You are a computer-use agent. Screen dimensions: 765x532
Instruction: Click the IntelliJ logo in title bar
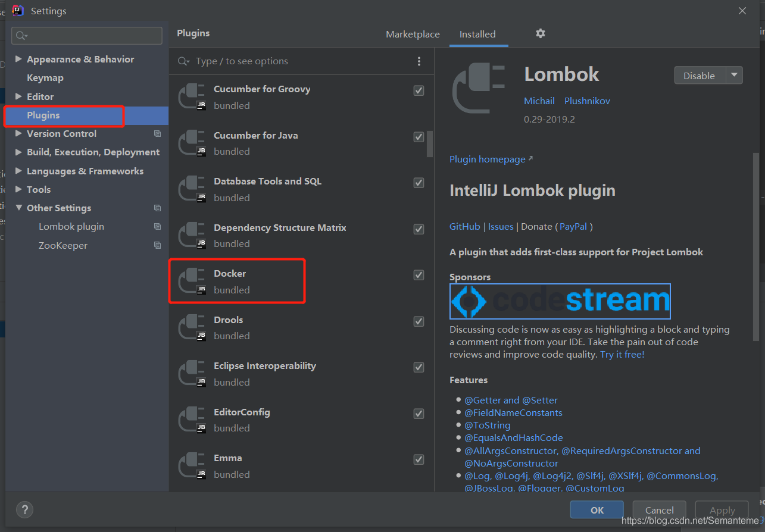coord(18,10)
